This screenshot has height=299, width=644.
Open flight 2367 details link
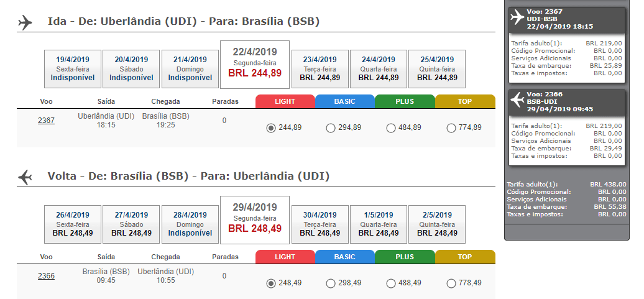tap(46, 121)
